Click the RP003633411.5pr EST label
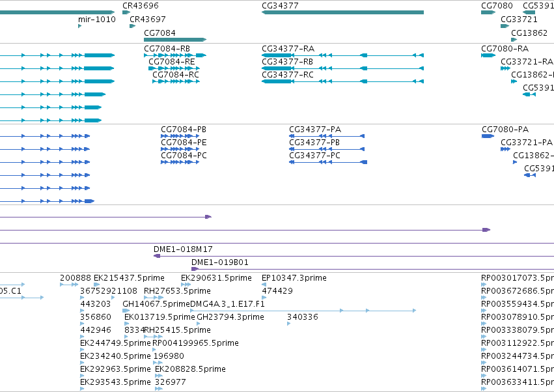 pyautogui.click(x=518, y=383)
